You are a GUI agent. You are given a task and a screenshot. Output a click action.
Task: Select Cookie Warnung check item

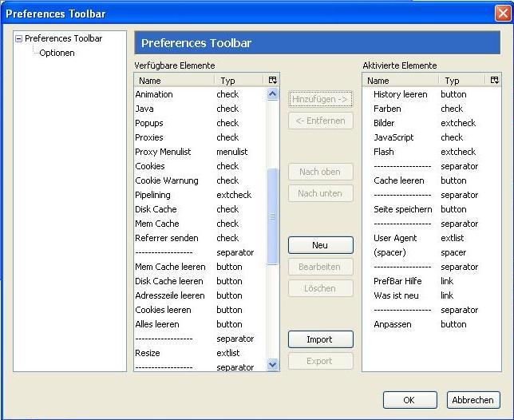pos(166,180)
